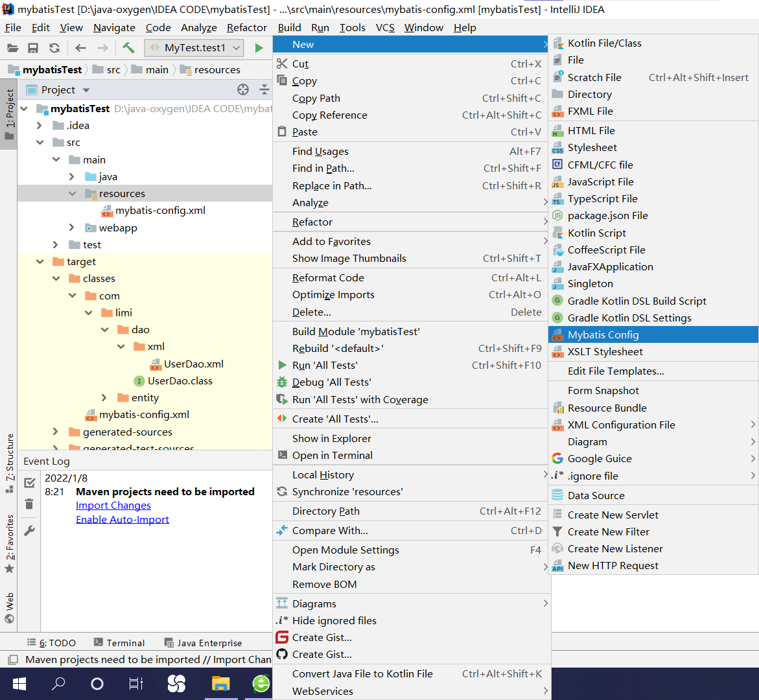Click the Synchronize refresh toolbar icon
The height and width of the screenshot is (700, 759).
click(54, 48)
